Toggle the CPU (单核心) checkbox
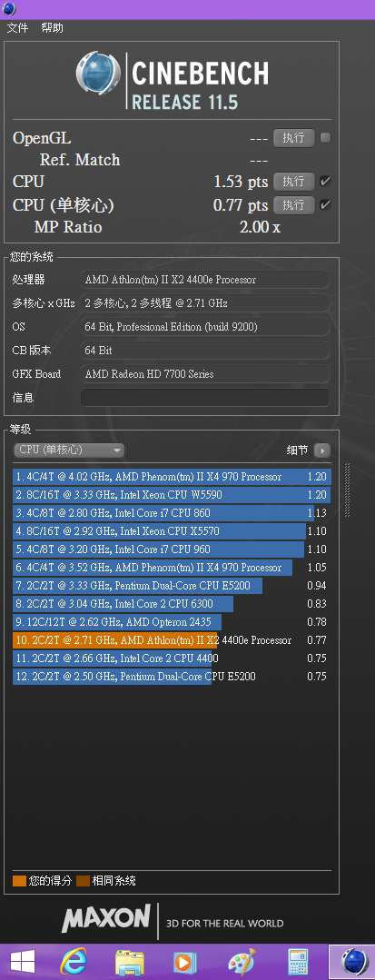 click(x=326, y=204)
